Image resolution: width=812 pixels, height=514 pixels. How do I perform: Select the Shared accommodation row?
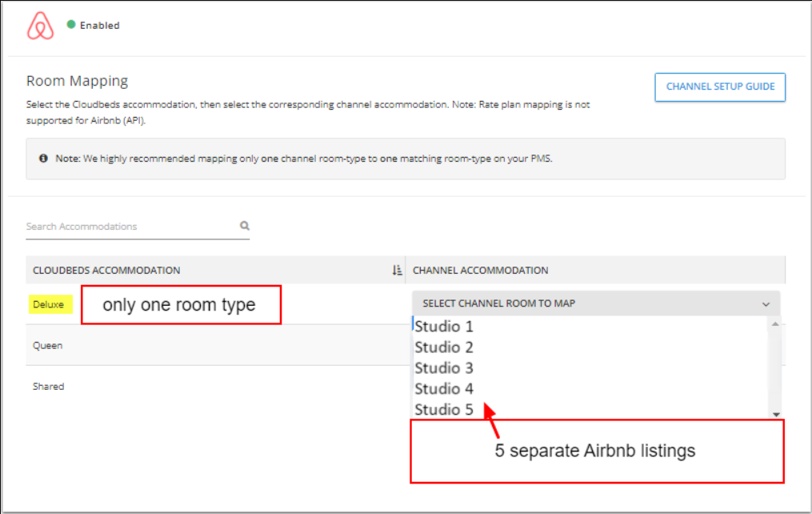tap(48, 387)
